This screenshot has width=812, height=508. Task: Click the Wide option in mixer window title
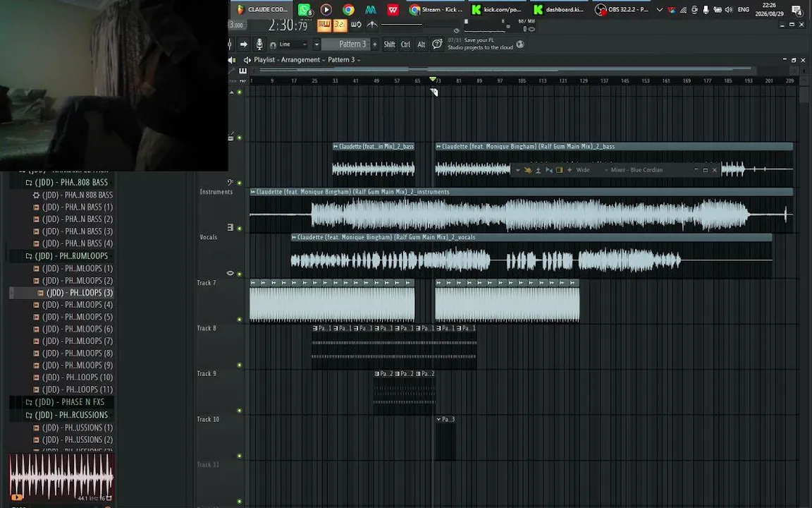click(x=583, y=170)
